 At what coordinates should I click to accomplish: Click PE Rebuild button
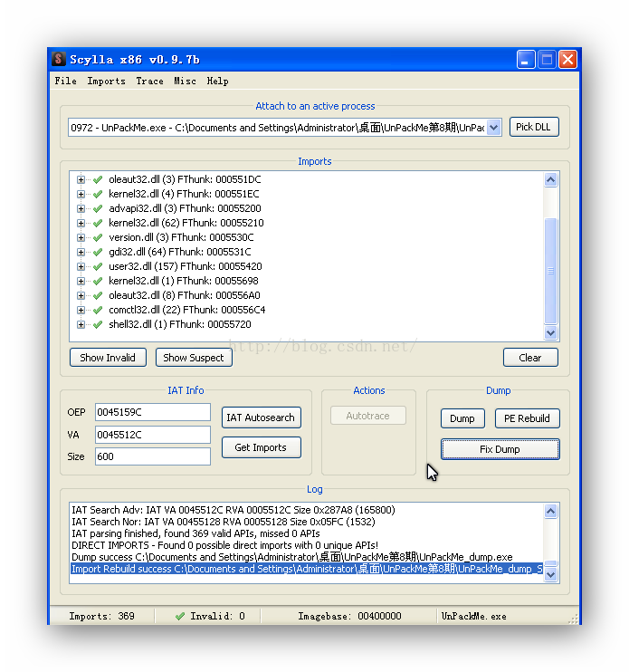527,418
